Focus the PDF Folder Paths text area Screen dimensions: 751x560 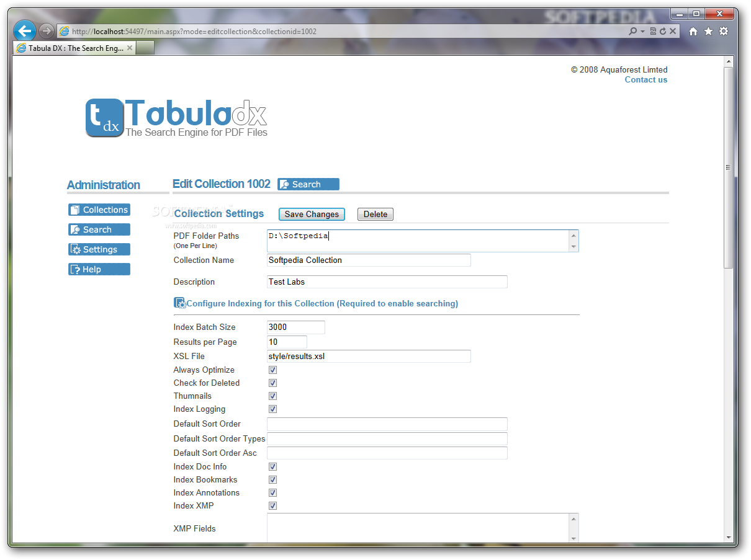pyautogui.click(x=418, y=241)
